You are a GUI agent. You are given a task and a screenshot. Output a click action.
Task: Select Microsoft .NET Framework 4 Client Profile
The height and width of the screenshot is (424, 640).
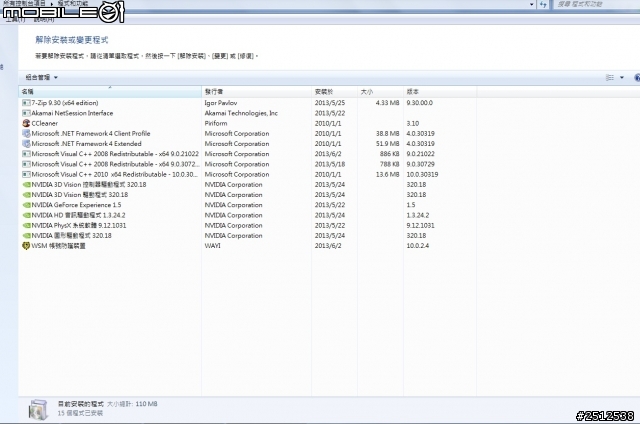pos(91,133)
